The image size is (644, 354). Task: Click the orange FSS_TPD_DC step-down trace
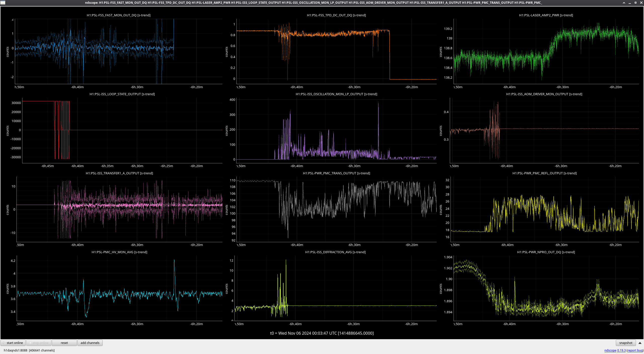390,55
